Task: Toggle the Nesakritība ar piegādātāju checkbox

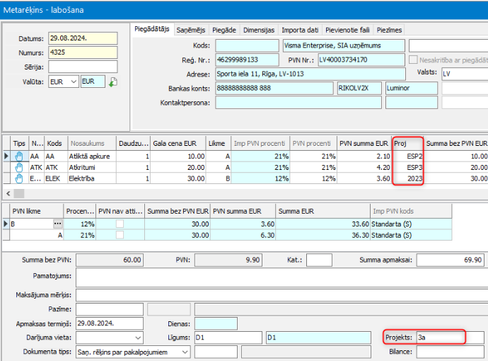Action: click(x=413, y=60)
